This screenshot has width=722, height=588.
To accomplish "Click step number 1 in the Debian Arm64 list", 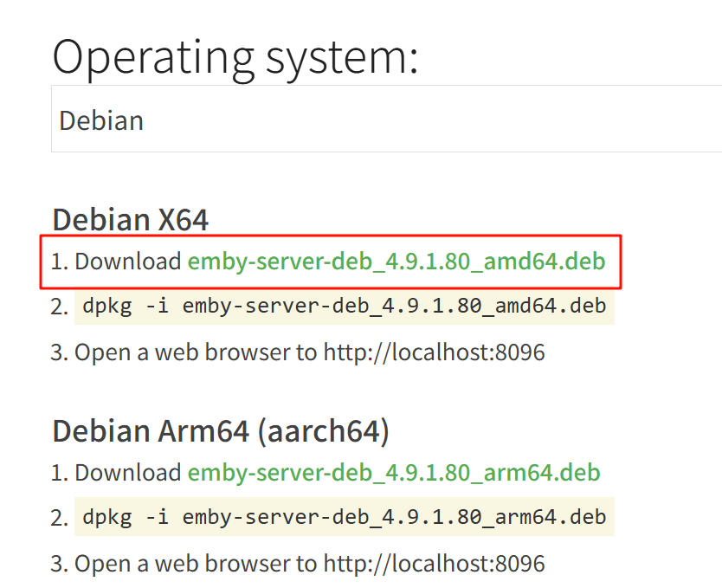I will (58, 473).
